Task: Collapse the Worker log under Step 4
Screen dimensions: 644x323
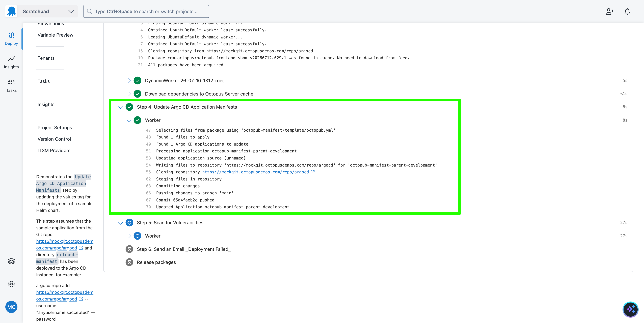Action: (129, 121)
